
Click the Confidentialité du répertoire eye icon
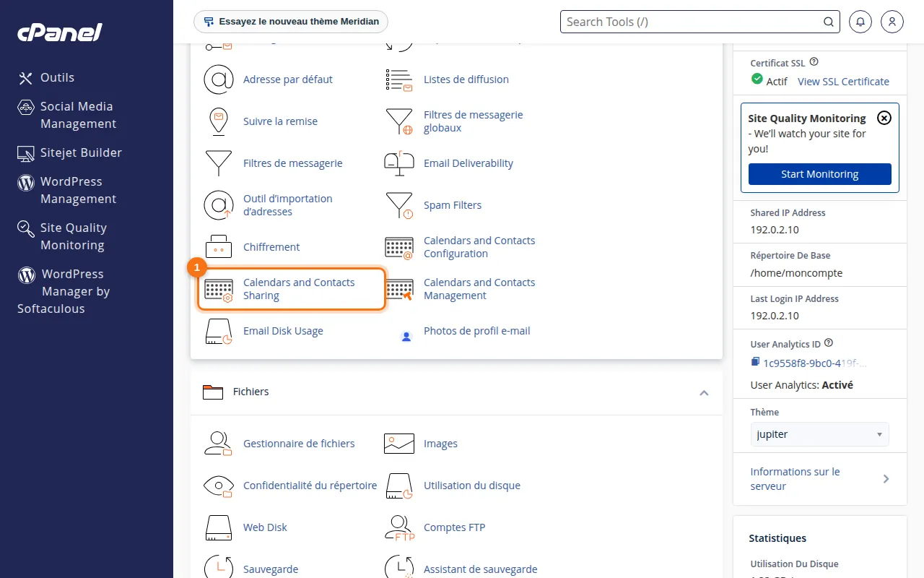click(219, 486)
